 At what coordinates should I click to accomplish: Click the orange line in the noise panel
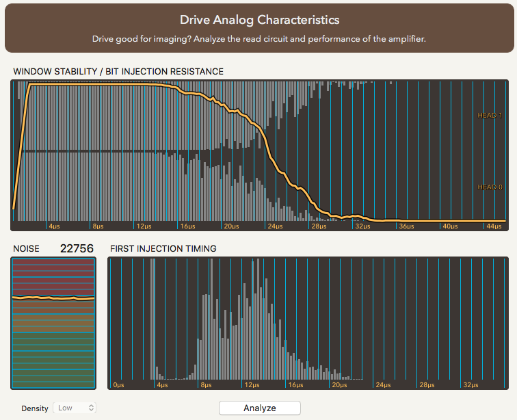point(53,298)
